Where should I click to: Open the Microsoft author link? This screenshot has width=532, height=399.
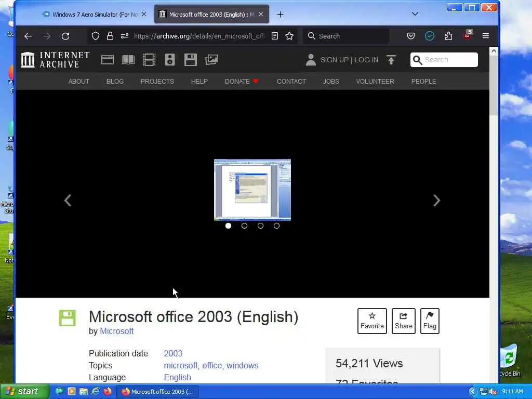pos(117,331)
